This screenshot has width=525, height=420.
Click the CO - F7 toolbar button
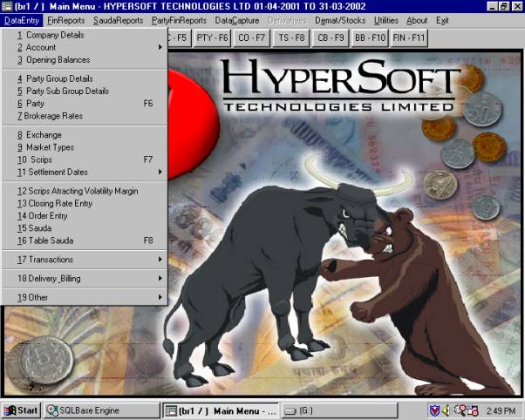tap(252, 38)
